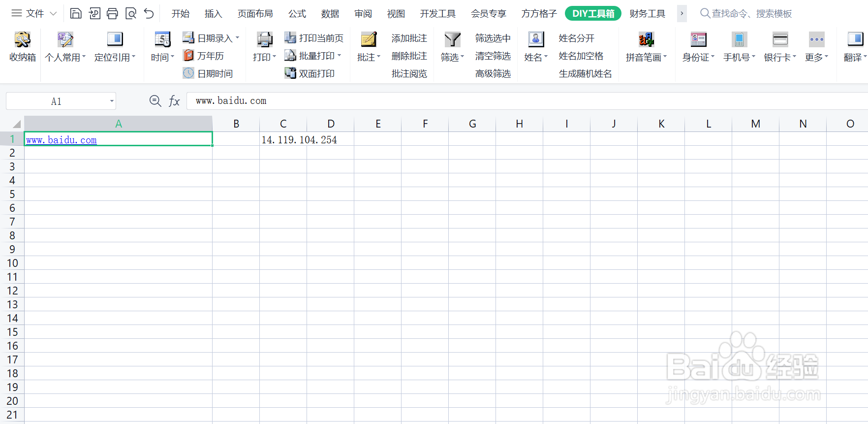This screenshot has width=868, height=424.
Task: Click the 定位引用 icon
Action: [x=115, y=39]
